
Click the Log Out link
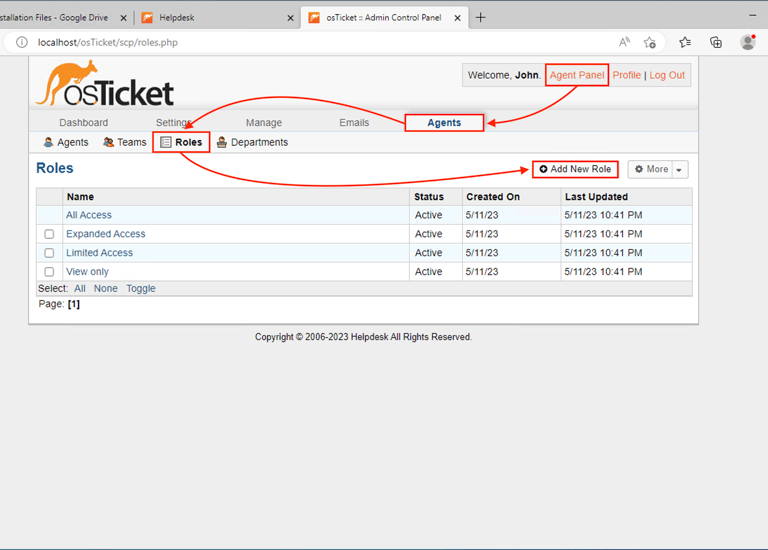[x=667, y=75]
